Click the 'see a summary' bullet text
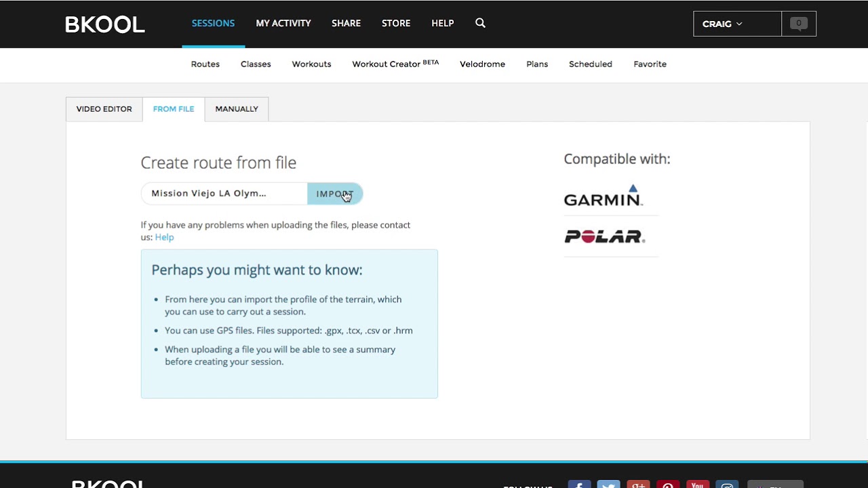The width and height of the screenshot is (868, 488). pos(280,356)
